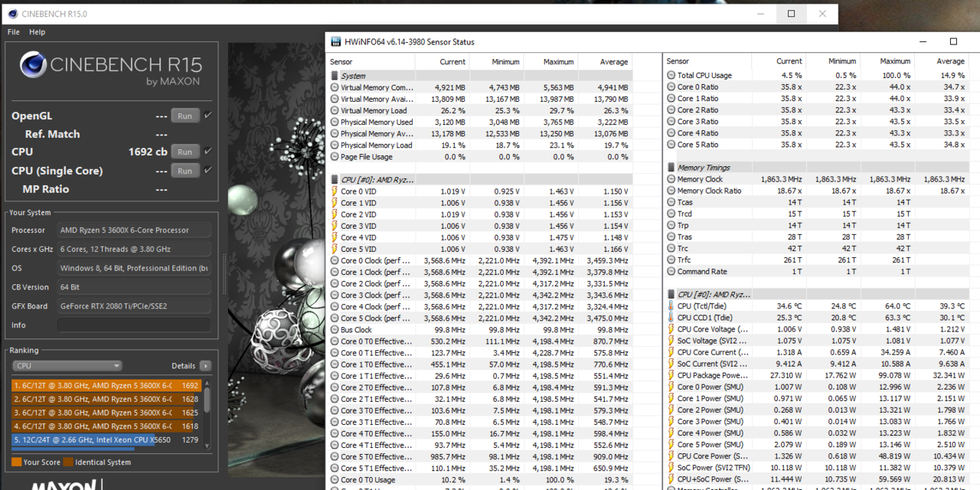Image resolution: width=980 pixels, height=490 pixels.
Task: Select the ranking entry scoring 1692
Action: [106, 386]
